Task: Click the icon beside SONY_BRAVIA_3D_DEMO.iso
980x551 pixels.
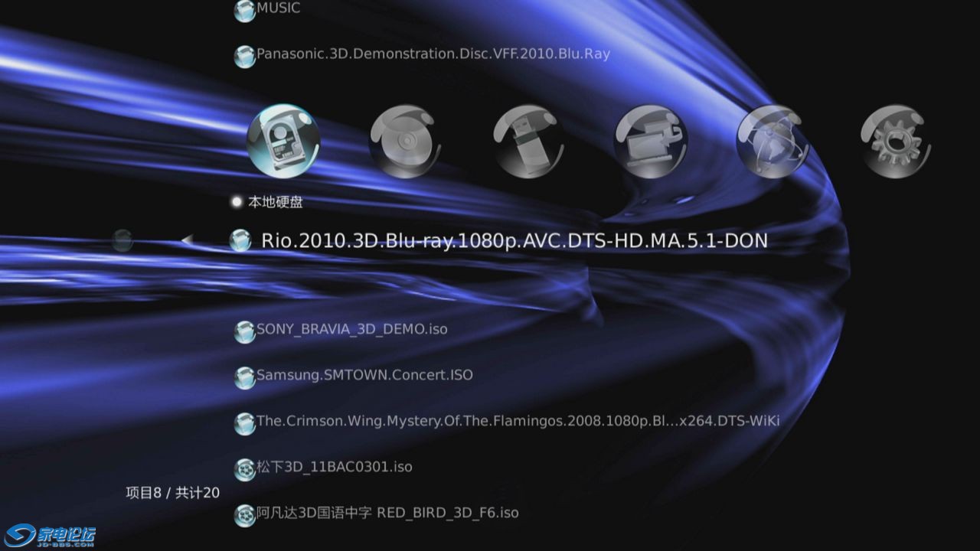Action: point(244,331)
